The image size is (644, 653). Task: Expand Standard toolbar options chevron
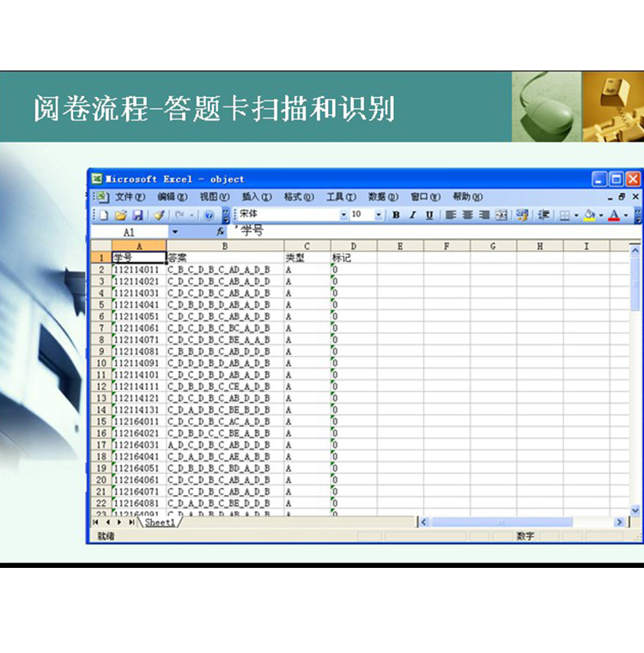pyautogui.click(x=226, y=216)
